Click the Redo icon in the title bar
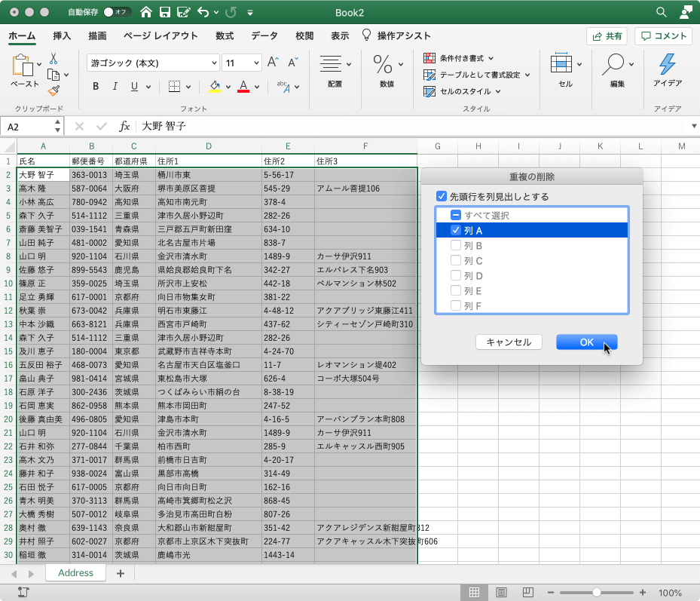Image resolution: width=700 pixels, height=601 pixels. [231, 12]
